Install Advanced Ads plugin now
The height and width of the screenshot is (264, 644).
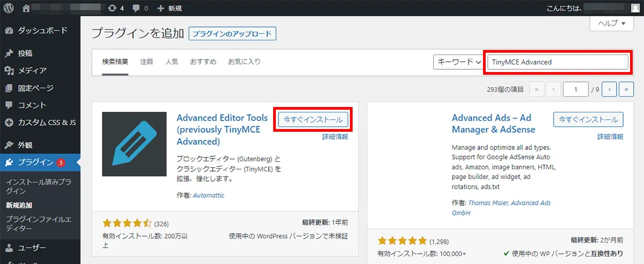[x=589, y=119]
